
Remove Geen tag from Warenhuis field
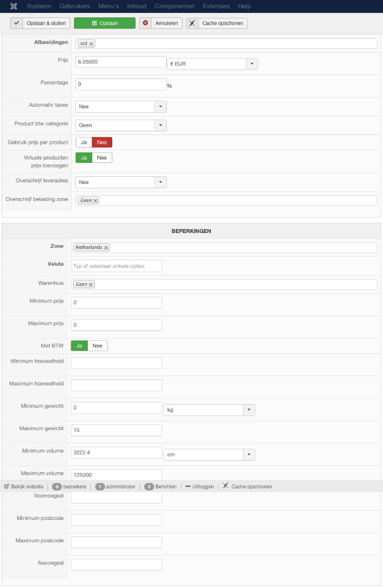click(x=91, y=284)
